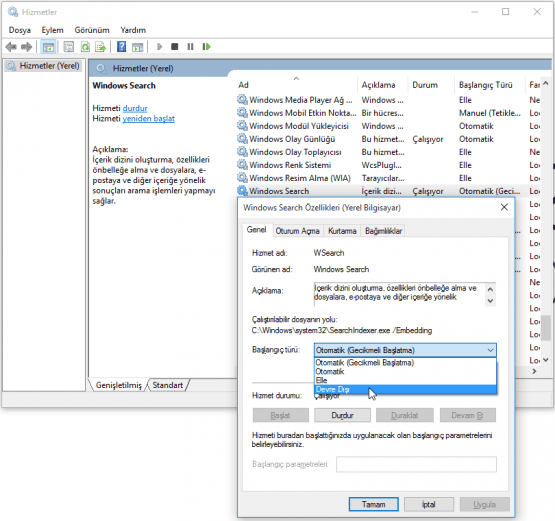Click the Başlangıç parametreleri input field
The width and height of the screenshot is (555, 521).
(416, 464)
